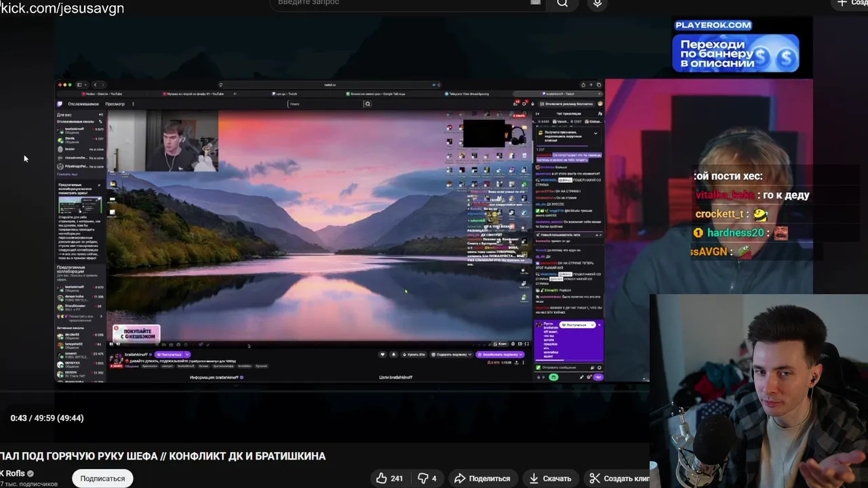Share the video via Поделиться button

[x=482, y=479]
